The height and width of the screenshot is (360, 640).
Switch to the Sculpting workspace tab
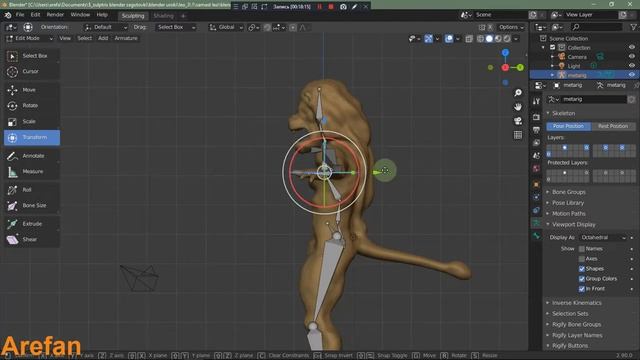(x=133, y=16)
